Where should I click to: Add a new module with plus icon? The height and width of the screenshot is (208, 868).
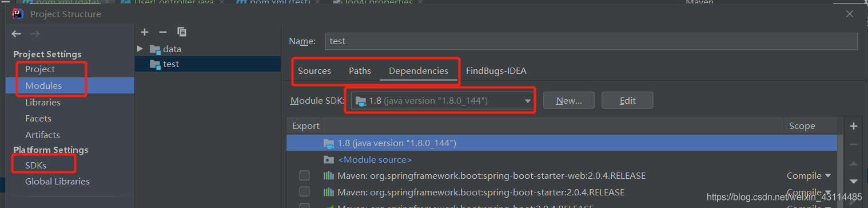[145, 32]
